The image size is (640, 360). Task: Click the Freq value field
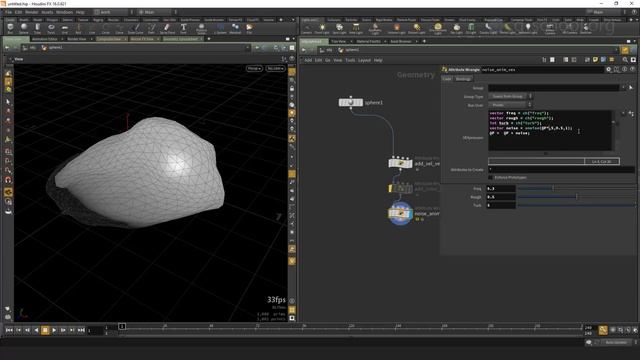pos(500,188)
